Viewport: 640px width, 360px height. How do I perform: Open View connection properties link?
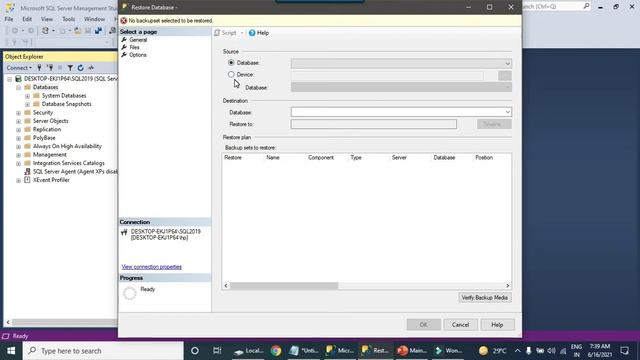151,267
